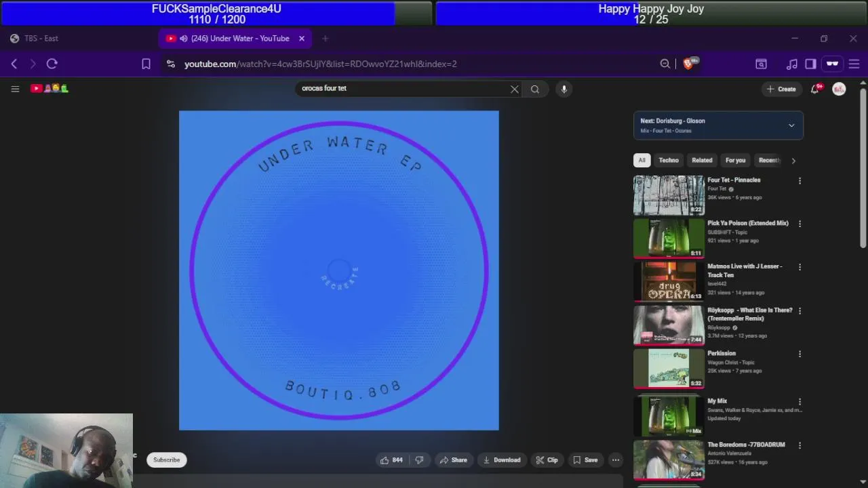Open My Mix thumbnail
868x488 pixels.
669,416
